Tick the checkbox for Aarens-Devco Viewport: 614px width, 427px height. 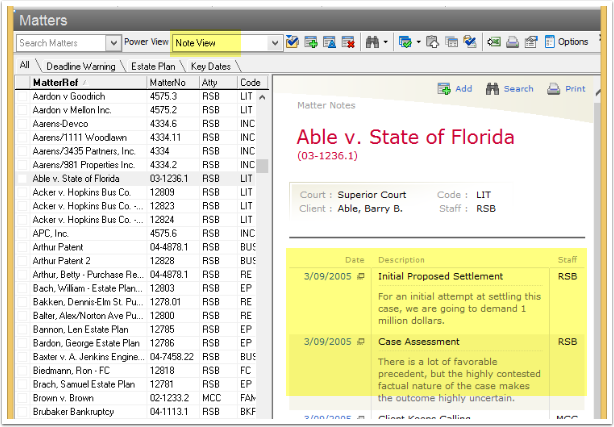pyautogui.click(x=23, y=124)
